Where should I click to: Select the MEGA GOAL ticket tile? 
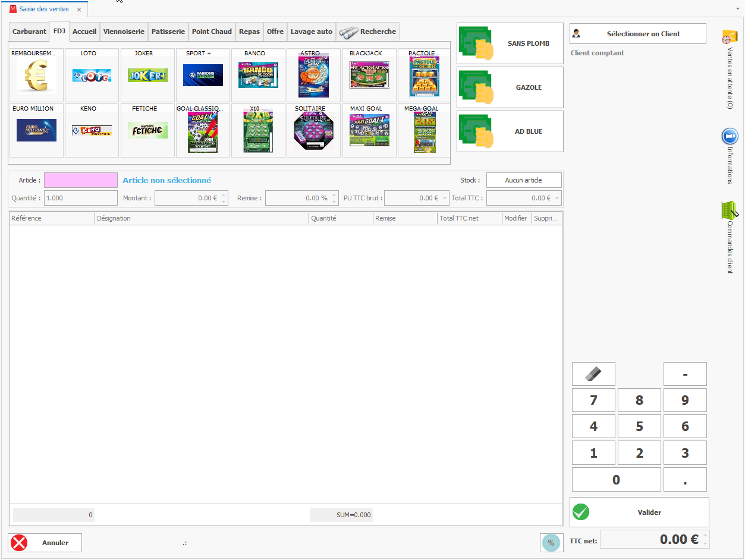(x=424, y=131)
